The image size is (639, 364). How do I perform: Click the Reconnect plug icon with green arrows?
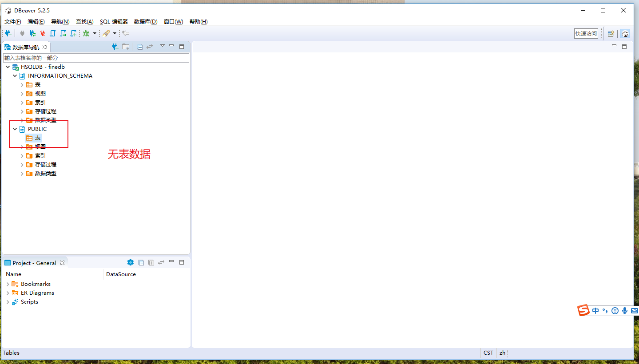32,33
